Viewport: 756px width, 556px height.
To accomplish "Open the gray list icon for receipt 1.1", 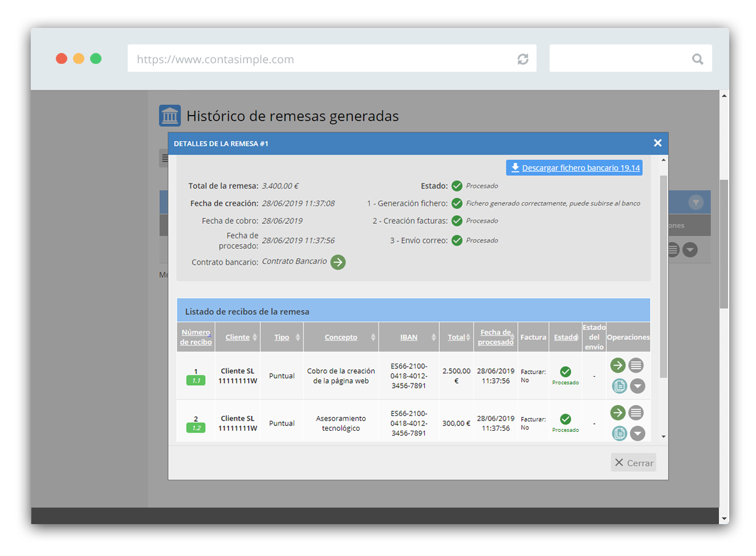I will tap(636, 365).
